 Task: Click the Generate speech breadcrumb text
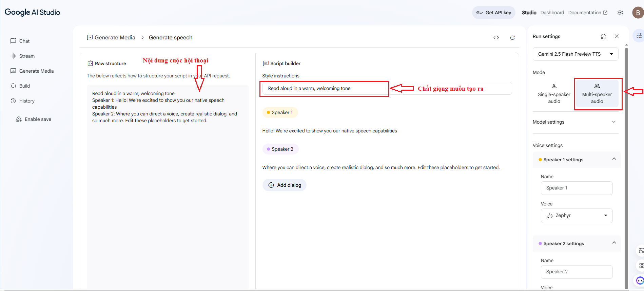[x=171, y=37]
